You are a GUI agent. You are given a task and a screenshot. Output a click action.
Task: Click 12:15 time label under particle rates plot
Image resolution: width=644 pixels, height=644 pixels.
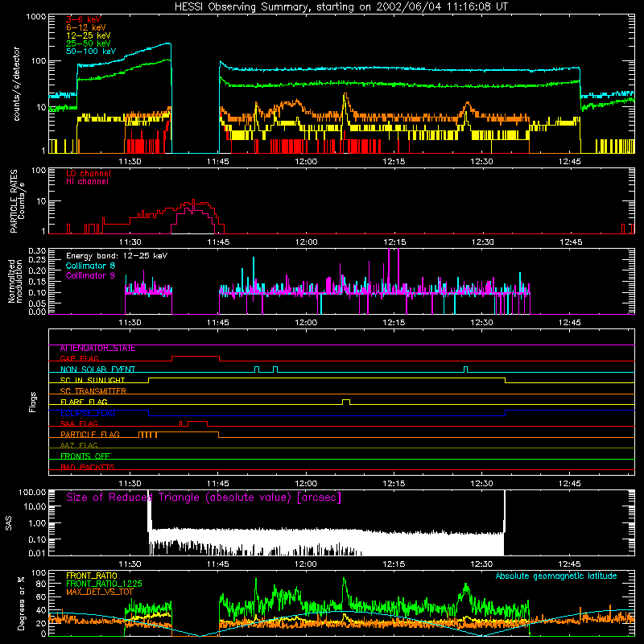click(x=394, y=242)
